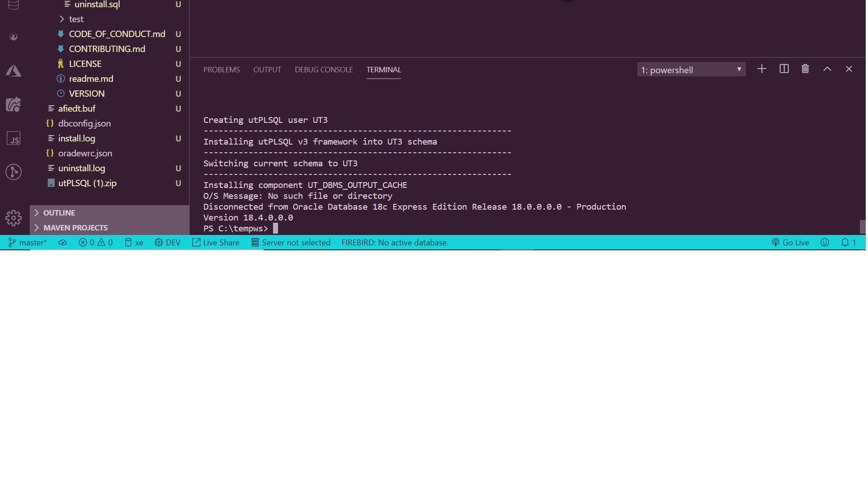Screen dimensions: 868x488
Task: Click the master branch indicator
Action: [28, 243]
